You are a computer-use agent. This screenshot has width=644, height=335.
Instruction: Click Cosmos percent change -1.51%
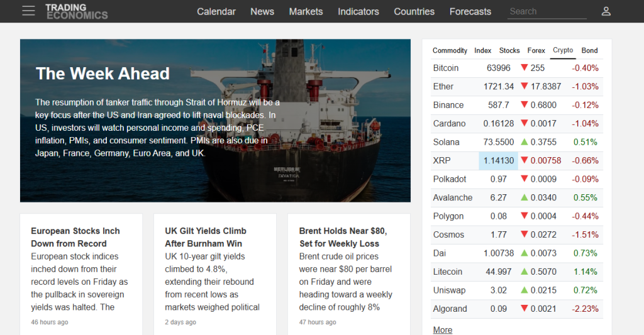[x=585, y=235]
